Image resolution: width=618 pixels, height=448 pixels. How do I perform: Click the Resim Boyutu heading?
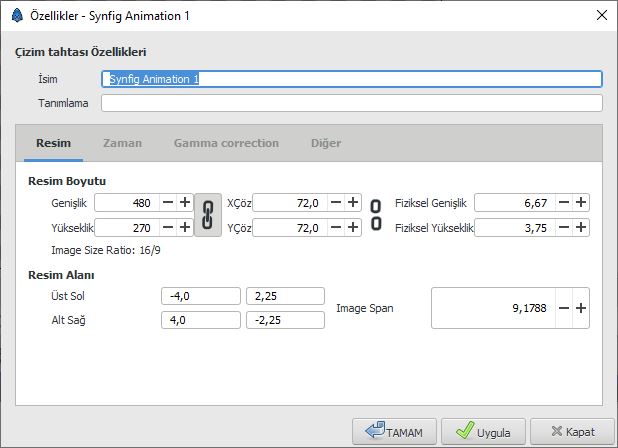pos(67,181)
